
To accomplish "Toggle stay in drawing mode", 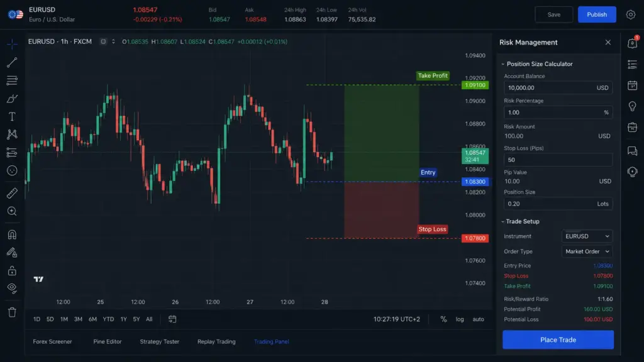I will (12, 253).
